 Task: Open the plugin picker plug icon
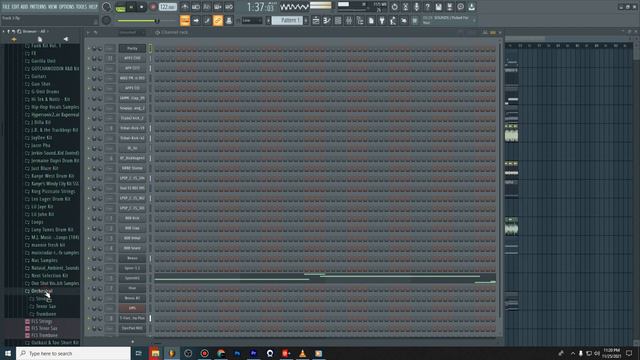coord(382,20)
